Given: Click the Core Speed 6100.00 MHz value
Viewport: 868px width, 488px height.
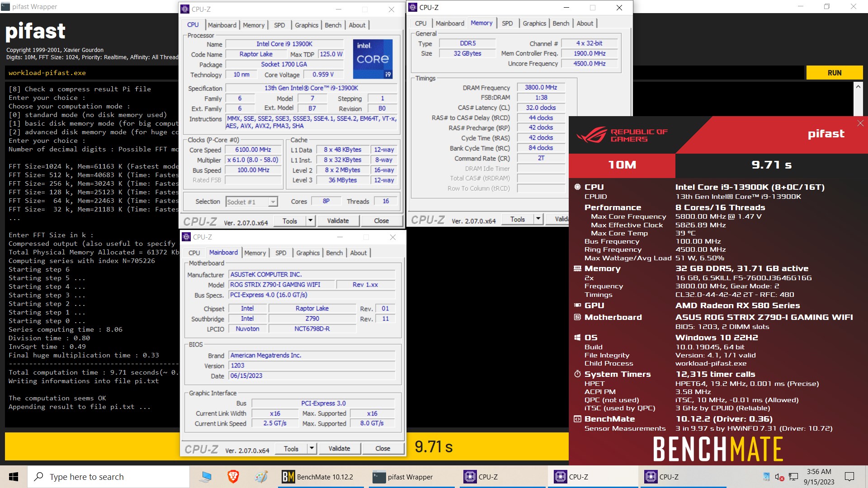Looking at the screenshot, I should 253,150.
